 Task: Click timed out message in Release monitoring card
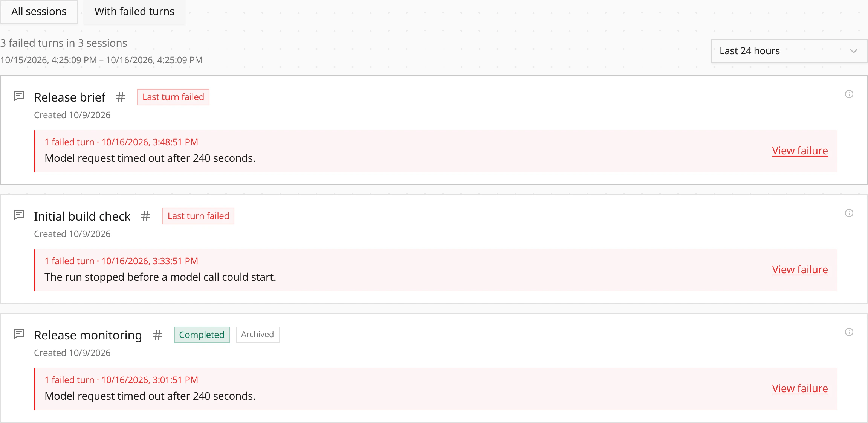[150, 396]
